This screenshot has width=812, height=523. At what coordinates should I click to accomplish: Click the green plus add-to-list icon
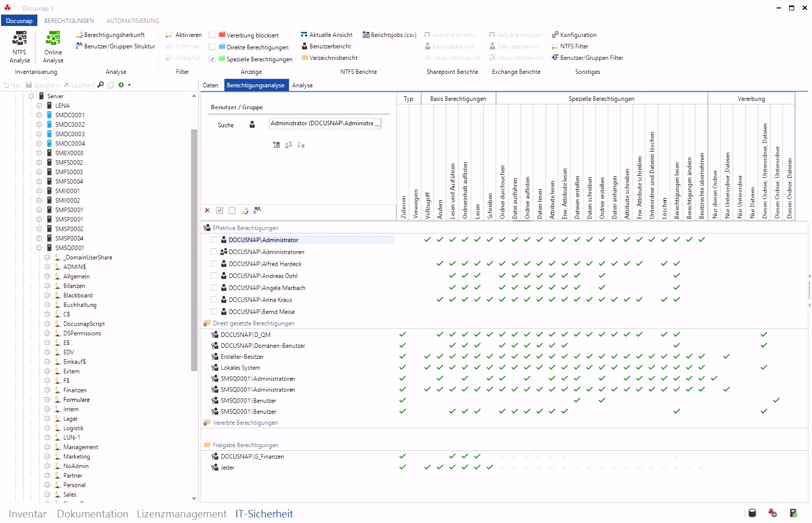pyautogui.click(x=276, y=145)
